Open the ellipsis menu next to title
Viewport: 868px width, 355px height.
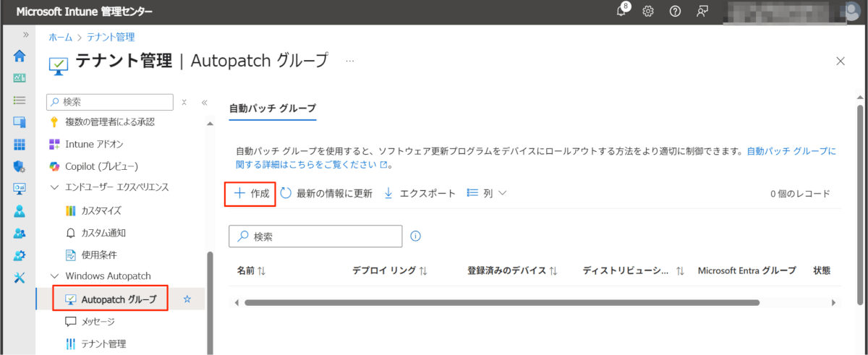[x=350, y=61]
